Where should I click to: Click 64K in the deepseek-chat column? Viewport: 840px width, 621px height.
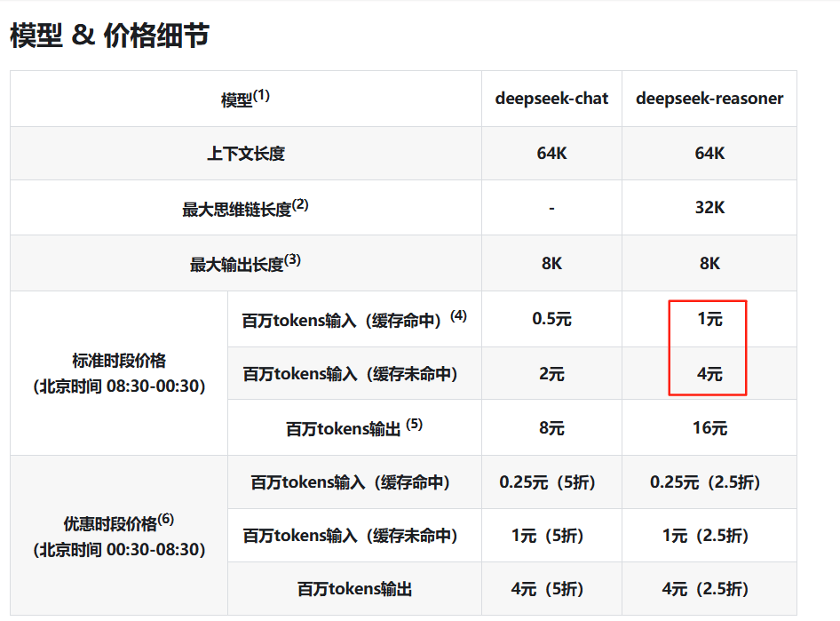[551, 154]
